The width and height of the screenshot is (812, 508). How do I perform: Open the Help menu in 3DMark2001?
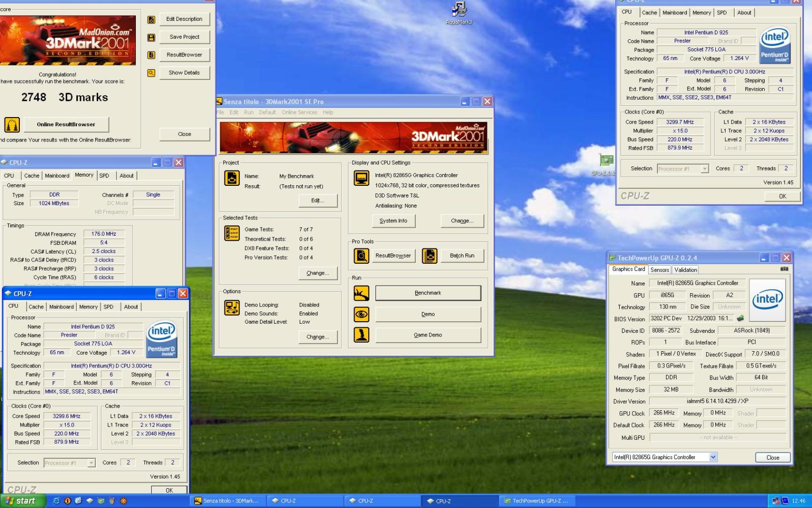328,112
